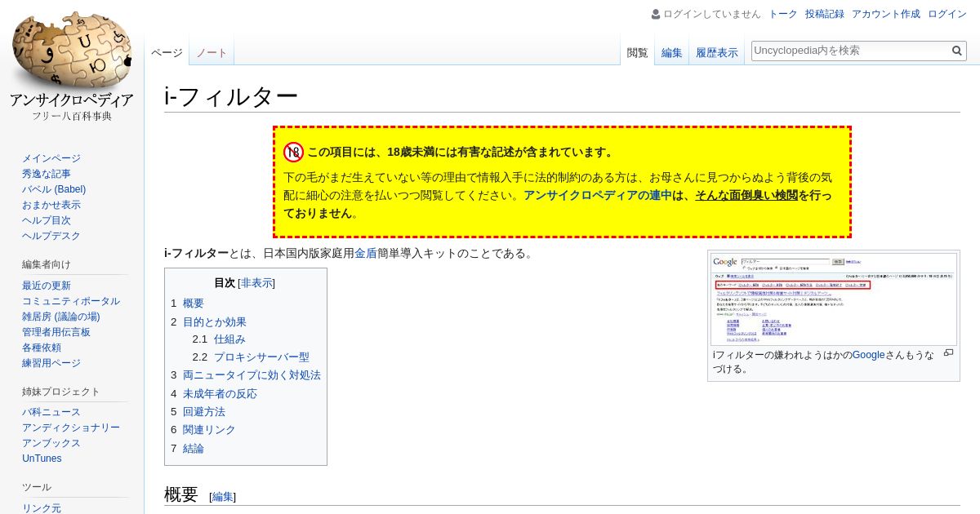Screen dimensions: 980x514
Task: Open コミュニティポータル sidebar link
Action: coord(71,301)
